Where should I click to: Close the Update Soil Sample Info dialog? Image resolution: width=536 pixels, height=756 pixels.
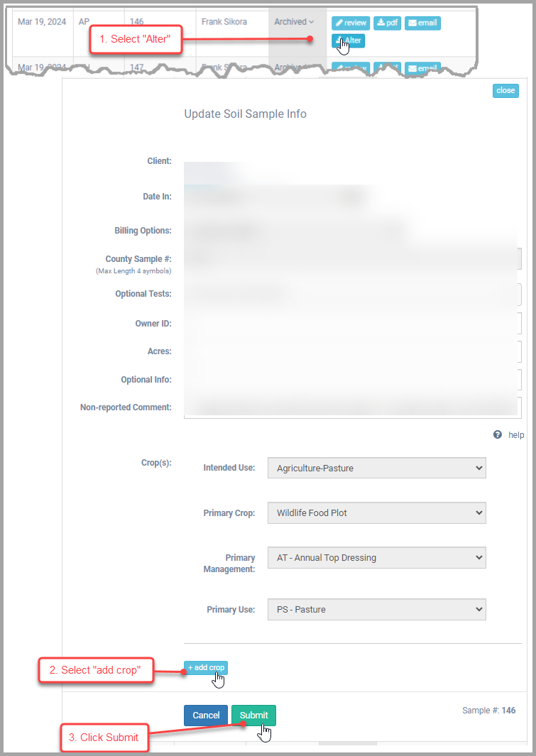(x=505, y=90)
